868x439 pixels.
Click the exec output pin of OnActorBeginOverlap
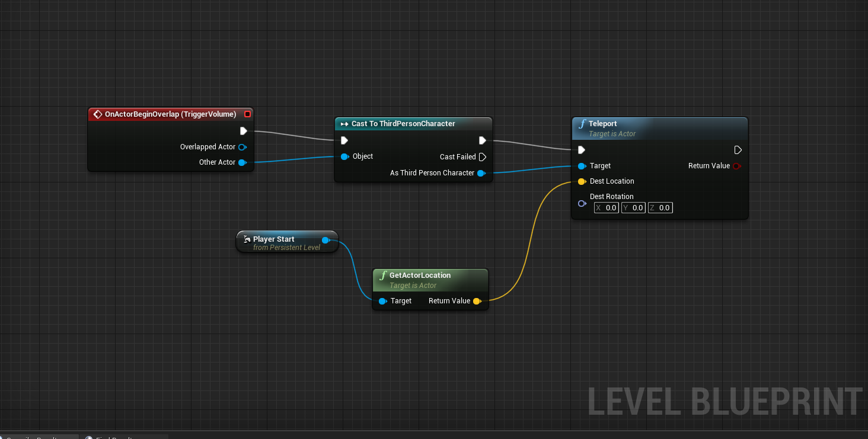pos(243,131)
